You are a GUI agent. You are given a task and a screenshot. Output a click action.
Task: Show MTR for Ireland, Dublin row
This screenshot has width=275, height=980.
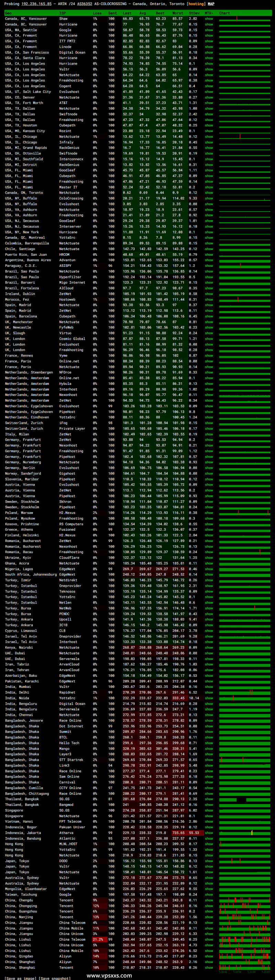point(209,294)
